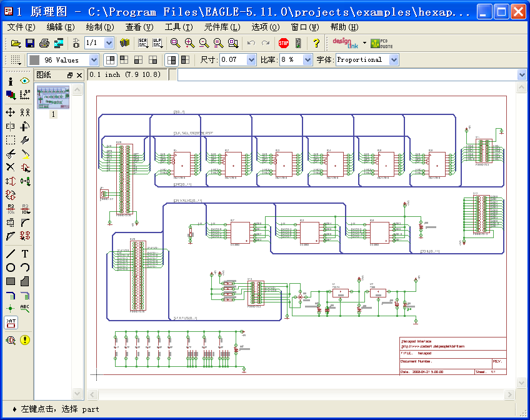Choose the Text tool

[x=24, y=253]
